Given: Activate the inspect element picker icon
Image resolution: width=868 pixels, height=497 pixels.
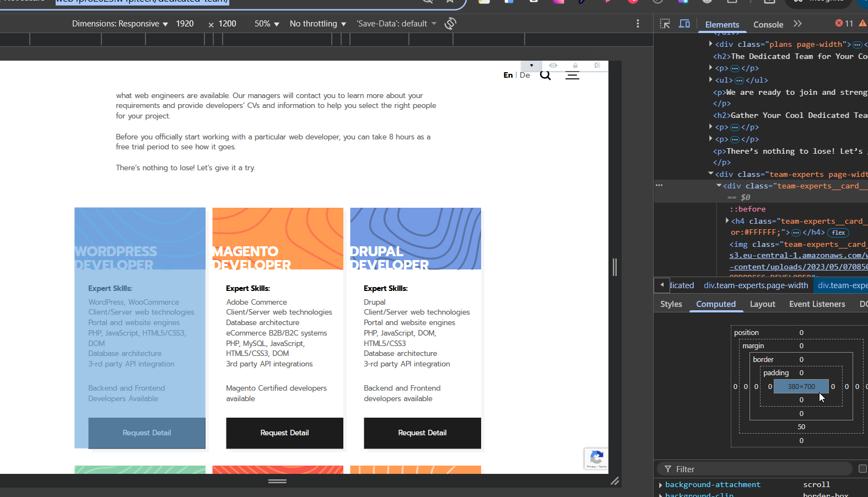Looking at the screenshot, I should [x=665, y=24].
